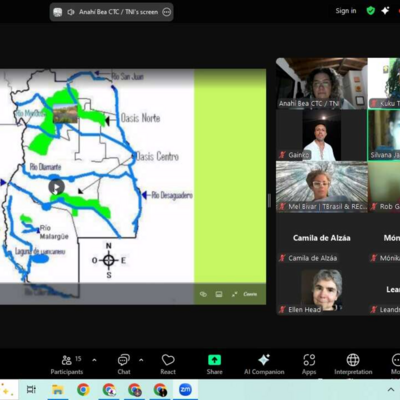Select Mel Bivar video tile
400x400 pixels.
(x=322, y=187)
